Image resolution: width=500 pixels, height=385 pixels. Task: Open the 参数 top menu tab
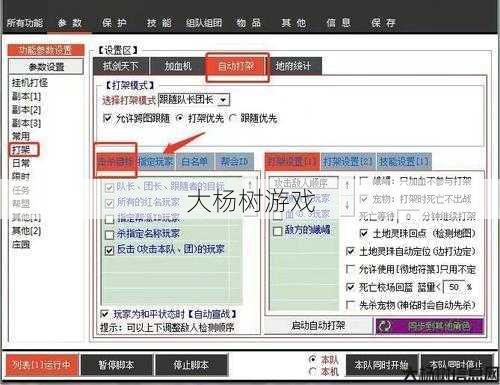pyautogui.click(x=70, y=23)
